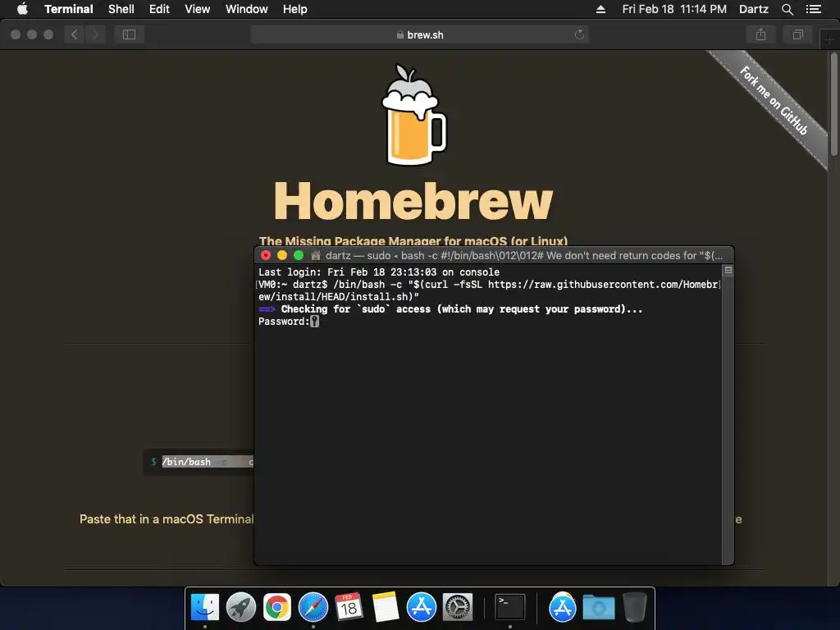The width and height of the screenshot is (840, 630).
Task: Go forward in Safari history
Action: click(95, 34)
